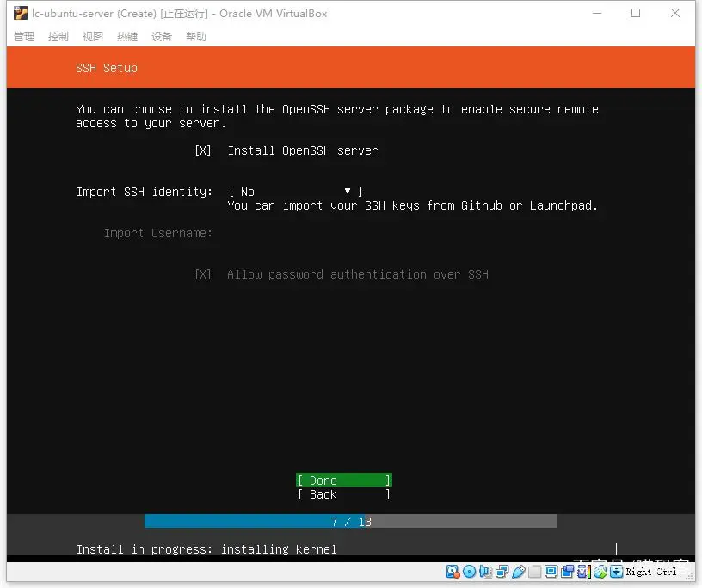The image size is (702, 588).
Task: Minimize the VirtualBox window
Action: [597, 14]
